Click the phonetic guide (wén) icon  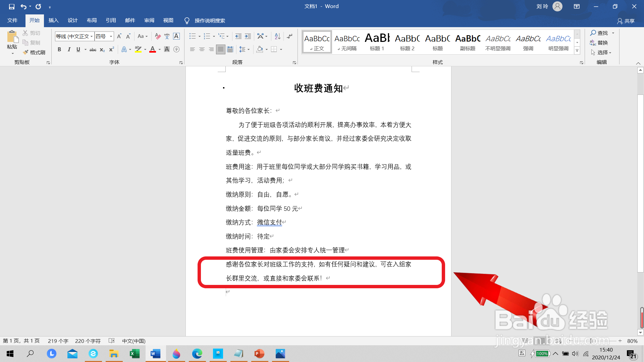167,36
